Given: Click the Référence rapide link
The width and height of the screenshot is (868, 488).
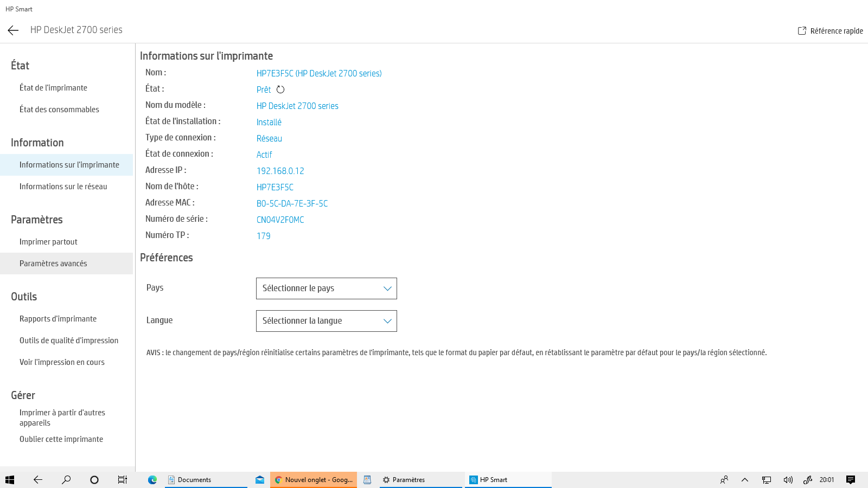Looking at the screenshot, I should pyautogui.click(x=837, y=31).
